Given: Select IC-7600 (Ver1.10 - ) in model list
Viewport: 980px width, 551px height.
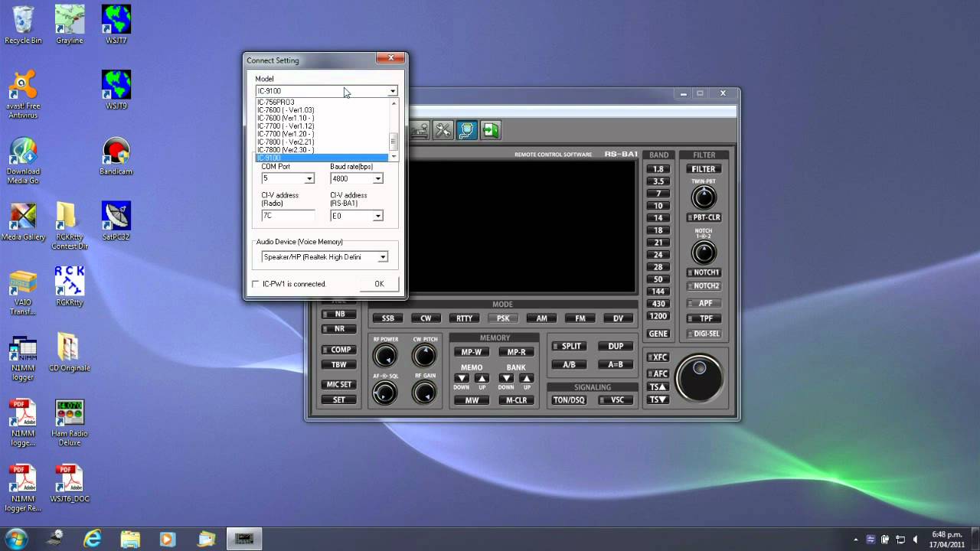Looking at the screenshot, I should click(322, 118).
